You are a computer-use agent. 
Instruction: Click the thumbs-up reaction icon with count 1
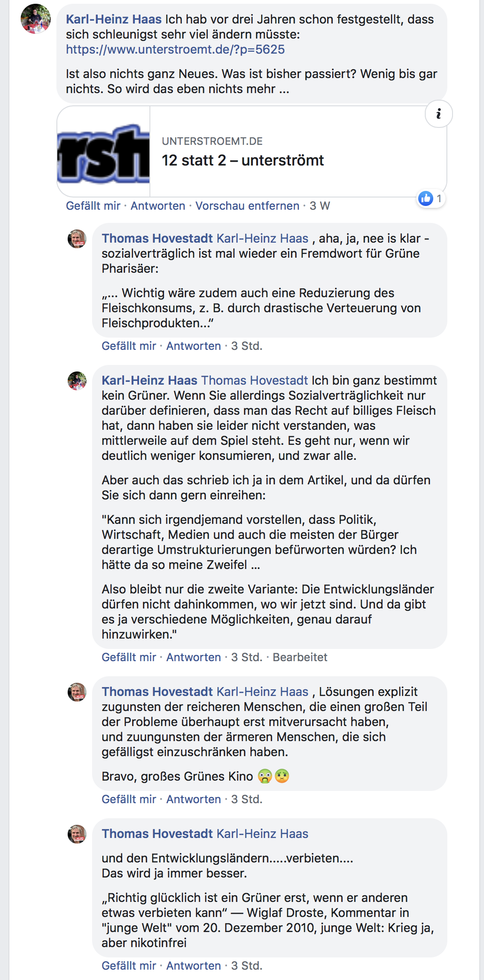point(426,198)
